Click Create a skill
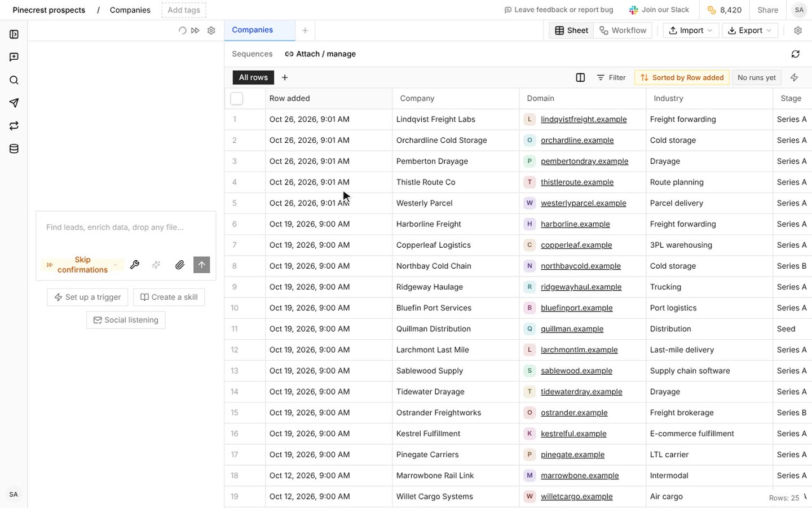 point(169,297)
